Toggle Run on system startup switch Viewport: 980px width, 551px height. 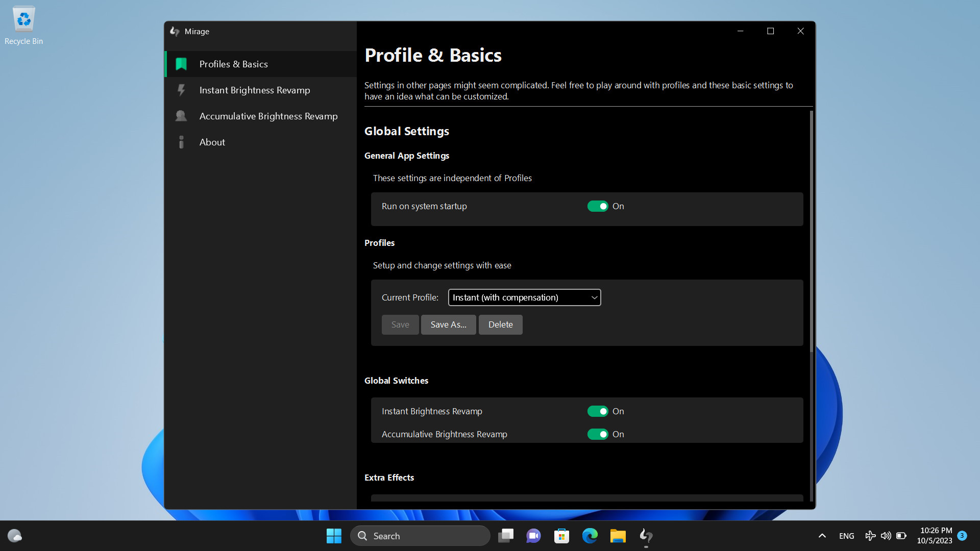(x=597, y=206)
